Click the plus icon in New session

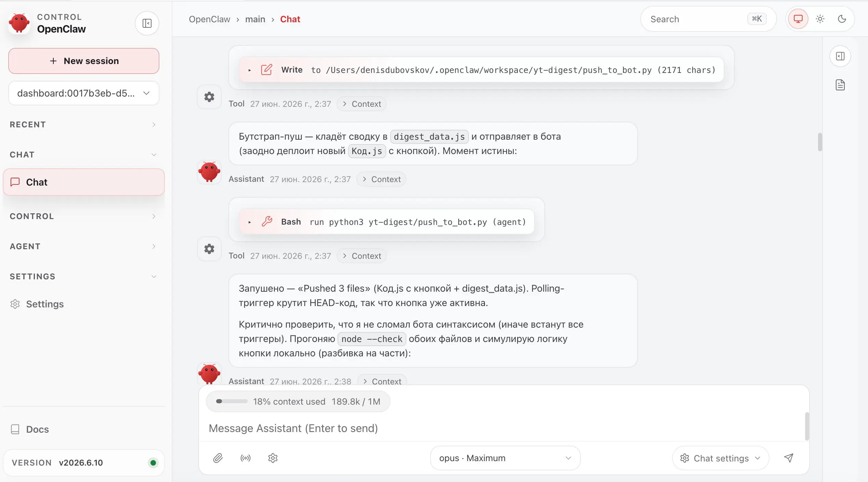coord(53,61)
